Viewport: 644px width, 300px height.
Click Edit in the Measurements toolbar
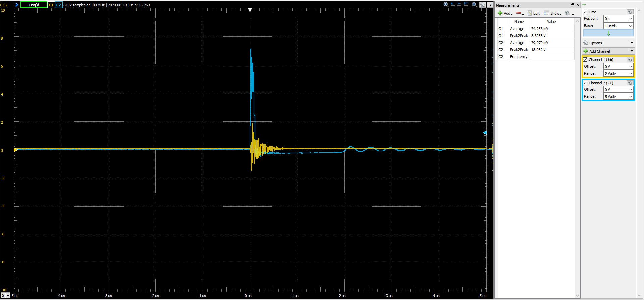coord(534,13)
